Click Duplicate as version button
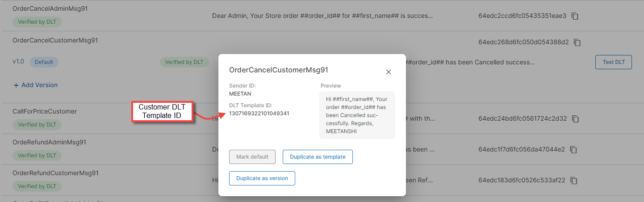The image size is (644, 202). coord(262,178)
